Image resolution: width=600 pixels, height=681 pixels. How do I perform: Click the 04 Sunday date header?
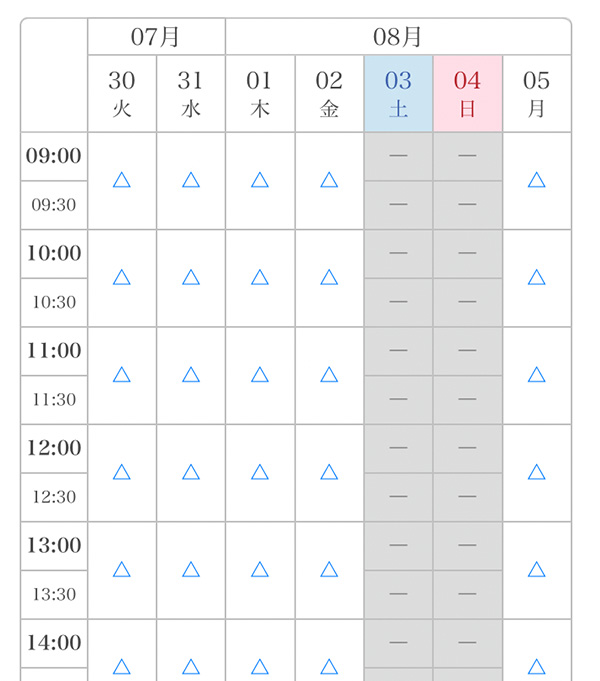click(x=467, y=93)
